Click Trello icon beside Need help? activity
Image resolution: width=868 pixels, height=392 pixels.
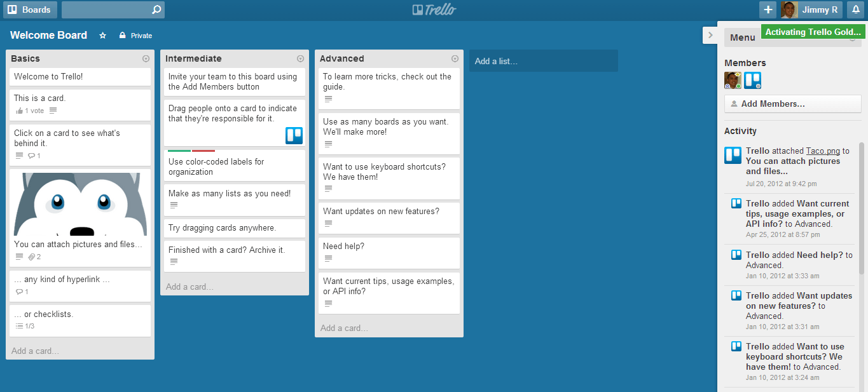click(736, 255)
